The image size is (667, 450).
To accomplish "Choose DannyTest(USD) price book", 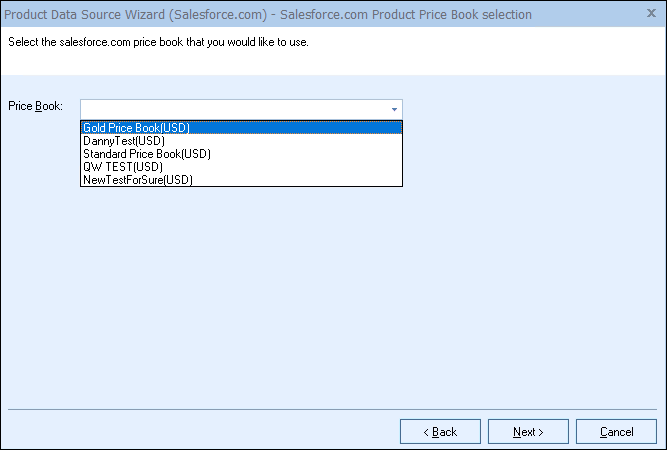I will (x=241, y=141).
